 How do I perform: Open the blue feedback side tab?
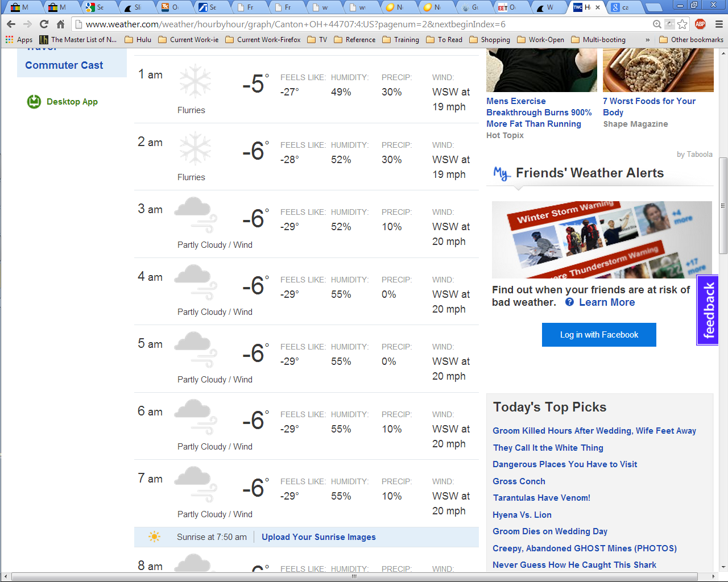(708, 310)
